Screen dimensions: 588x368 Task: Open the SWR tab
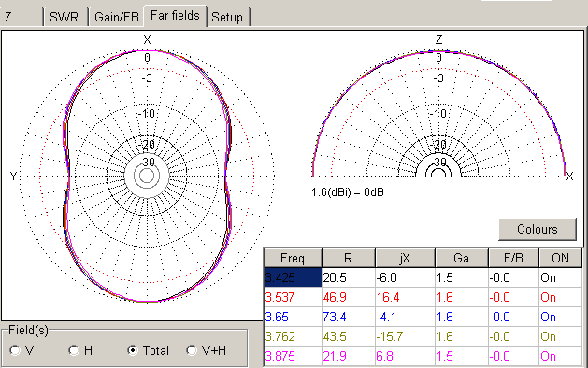tap(66, 17)
